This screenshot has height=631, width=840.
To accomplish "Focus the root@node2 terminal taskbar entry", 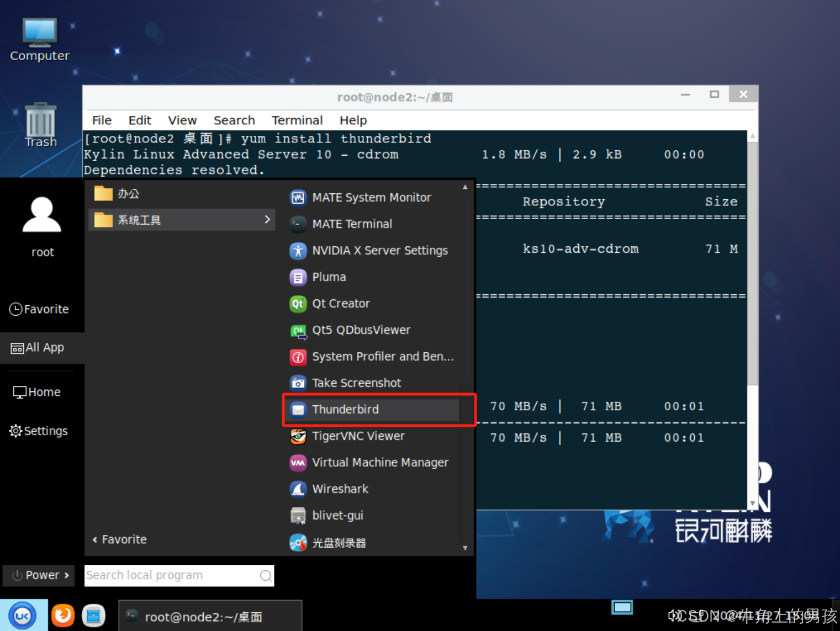I will 210,616.
